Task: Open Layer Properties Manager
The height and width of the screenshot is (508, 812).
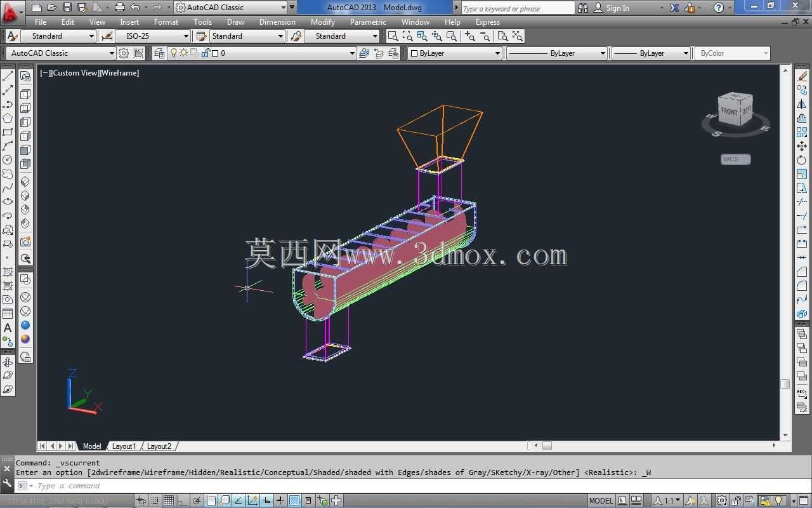Action: pos(159,53)
